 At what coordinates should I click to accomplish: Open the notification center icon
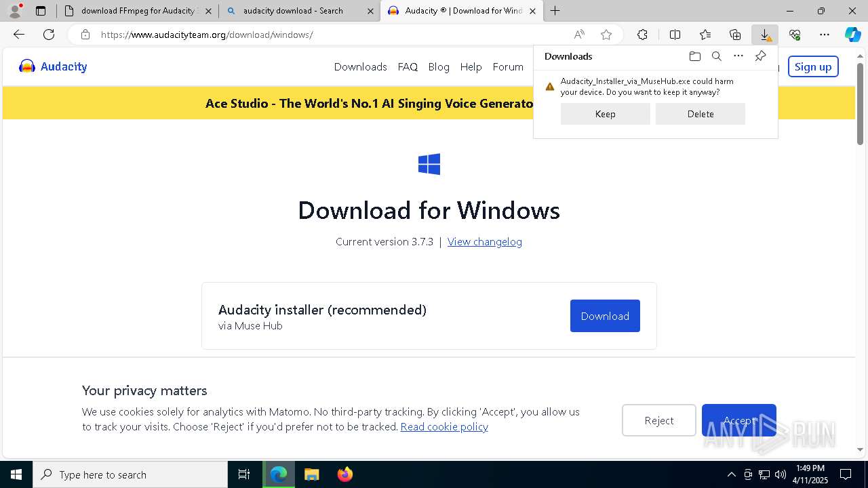(846, 474)
